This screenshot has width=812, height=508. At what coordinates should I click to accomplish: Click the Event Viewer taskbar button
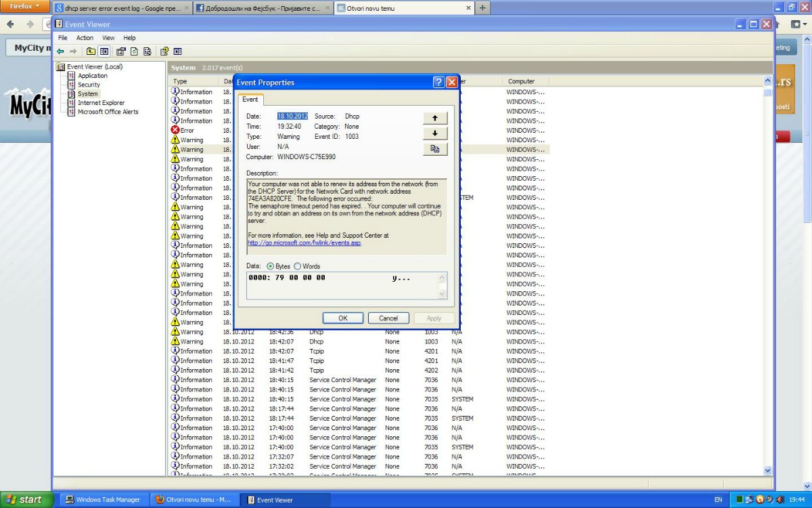click(286, 500)
